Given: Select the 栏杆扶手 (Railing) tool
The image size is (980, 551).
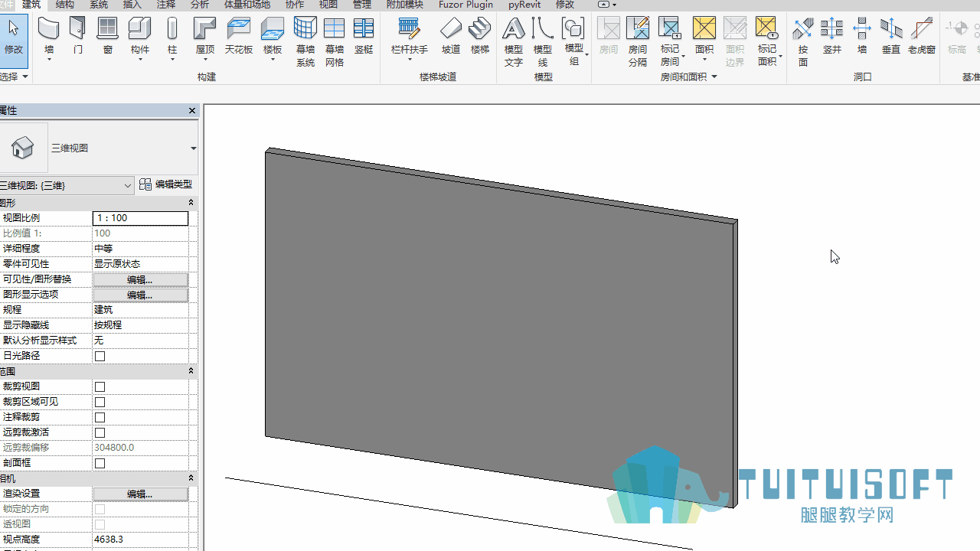Looking at the screenshot, I should pos(410,38).
